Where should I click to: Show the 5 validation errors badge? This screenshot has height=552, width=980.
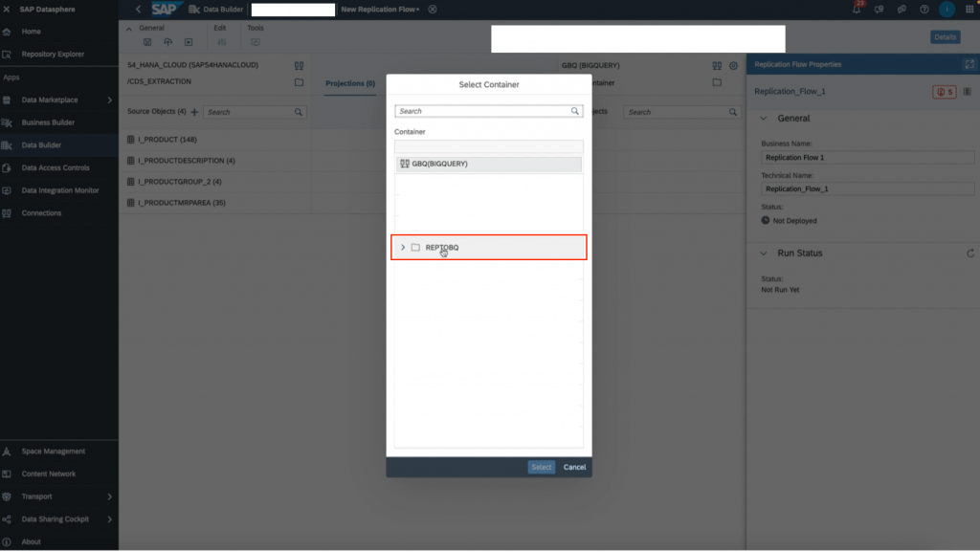click(x=944, y=92)
